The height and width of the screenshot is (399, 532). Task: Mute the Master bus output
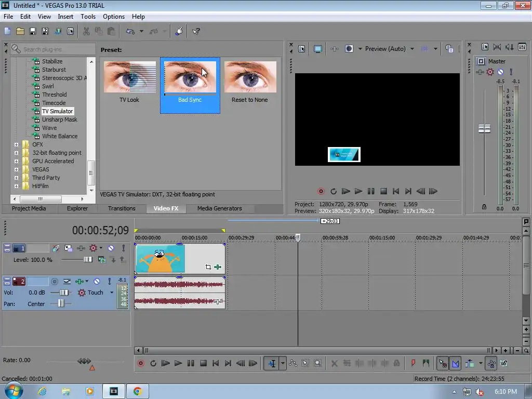[x=500, y=72]
